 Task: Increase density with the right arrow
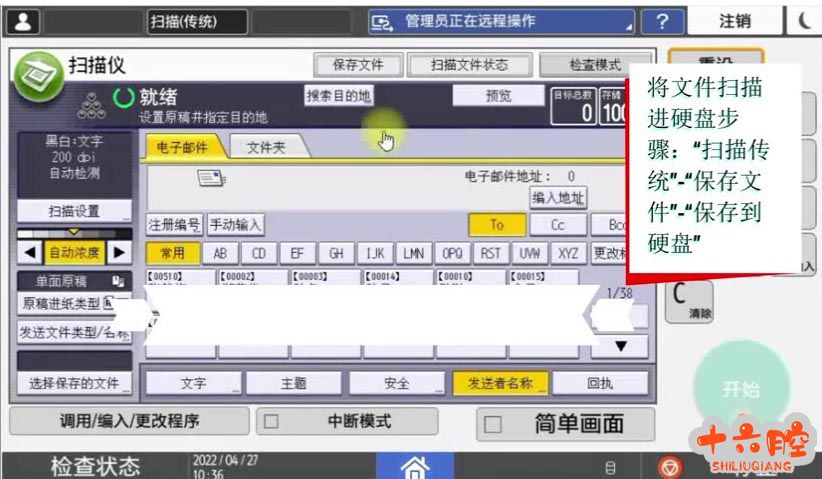click(119, 253)
